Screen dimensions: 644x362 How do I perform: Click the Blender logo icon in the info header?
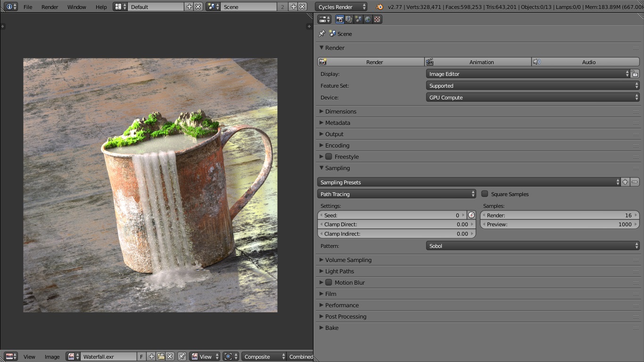pos(380,7)
